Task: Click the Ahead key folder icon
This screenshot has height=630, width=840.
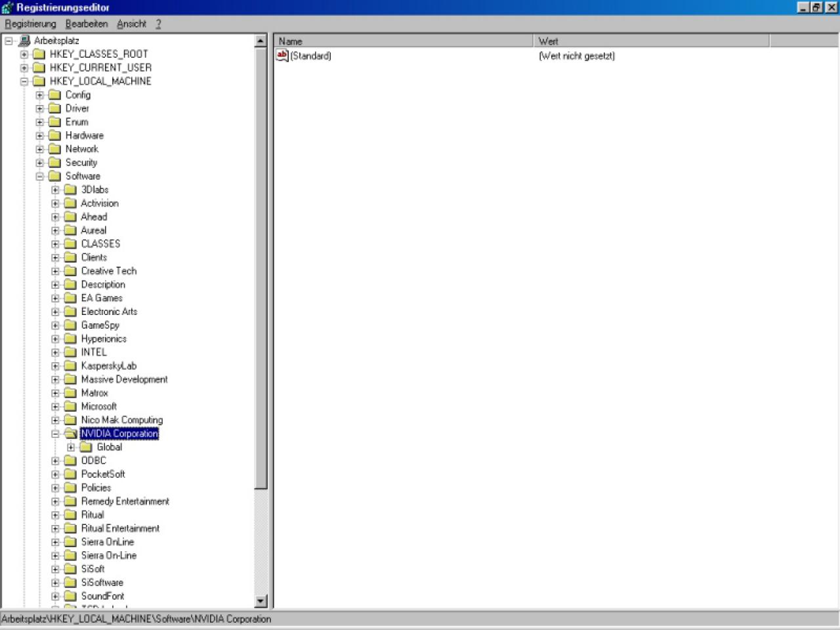Action: pos(71,217)
